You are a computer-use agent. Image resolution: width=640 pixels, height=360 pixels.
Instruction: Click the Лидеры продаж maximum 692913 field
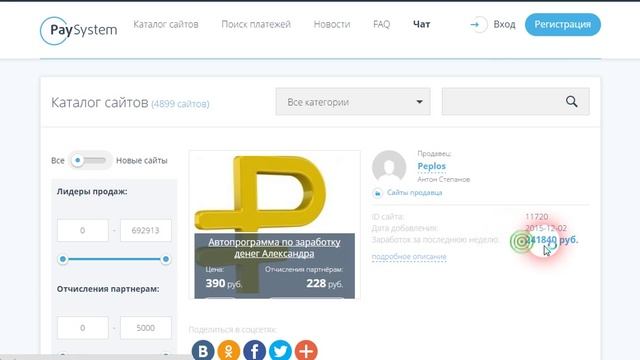point(146,230)
